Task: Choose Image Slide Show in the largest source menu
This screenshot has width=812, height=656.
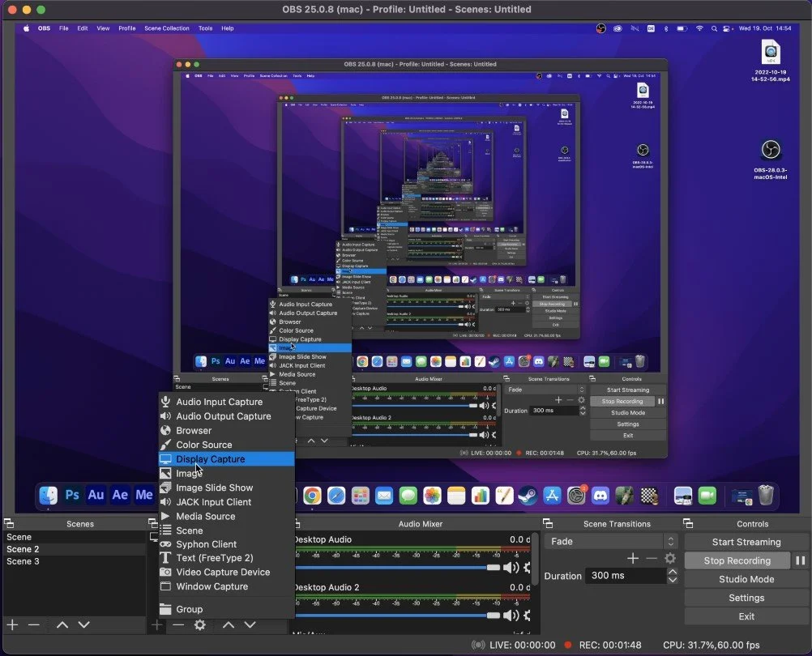Action: (x=227, y=488)
